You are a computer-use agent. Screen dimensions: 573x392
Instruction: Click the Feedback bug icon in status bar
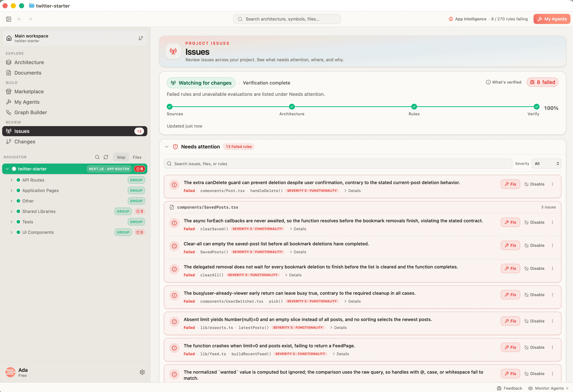(499, 388)
